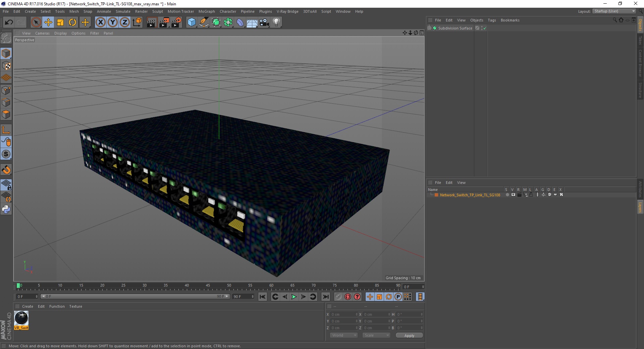Image resolution: width=644 pixels, height=349 pixels.
Task: Open the World coordinate system dropdown
Action: pos(344,335)
